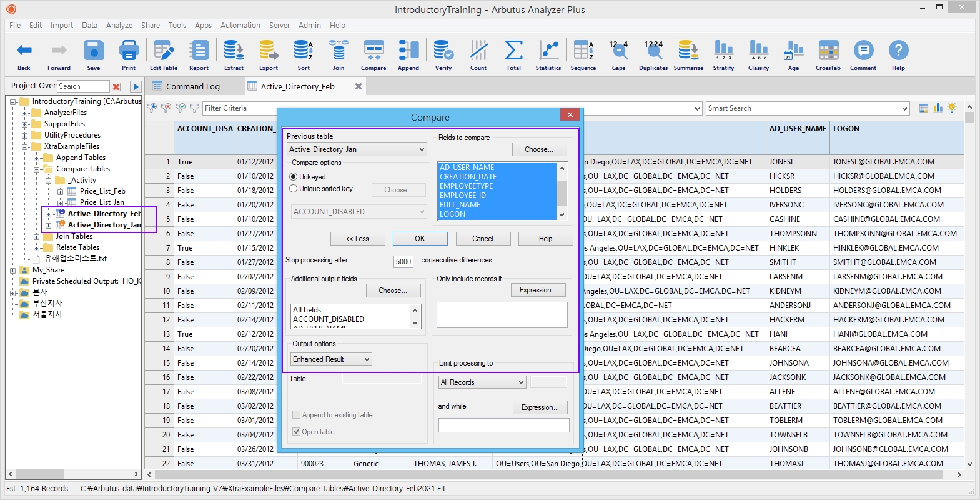This screenshot has width=980, height=500.
Task: Open the Edit Table tool
Action: pos(164,56)
